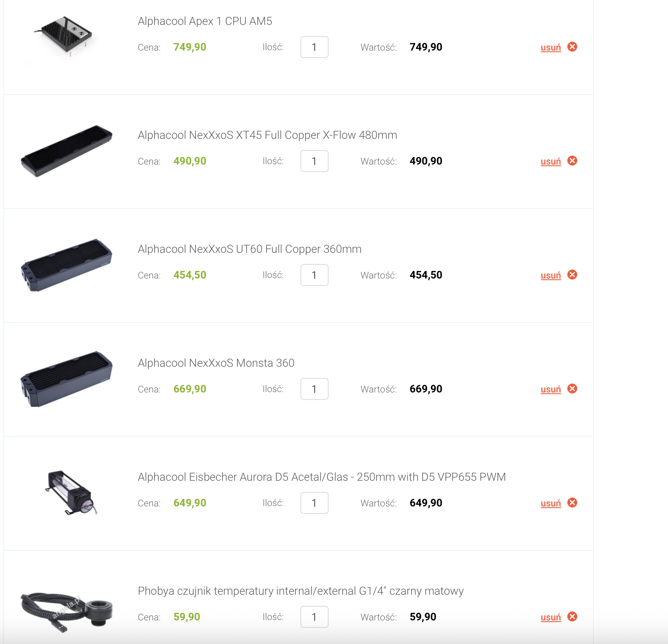Viewport: 668px width, 644px height.
Task: Click 'usuń' link for NexXxoS Monsta 360
Action: (551, 389)
